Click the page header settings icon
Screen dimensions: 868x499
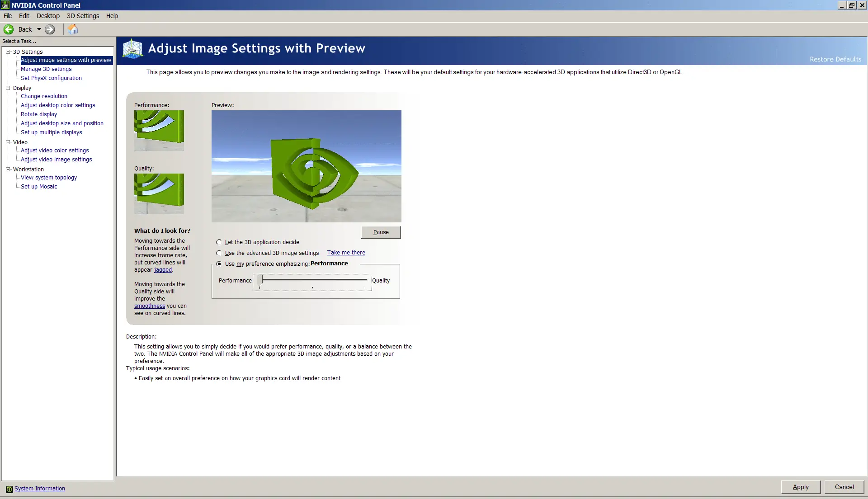(133, 49)
